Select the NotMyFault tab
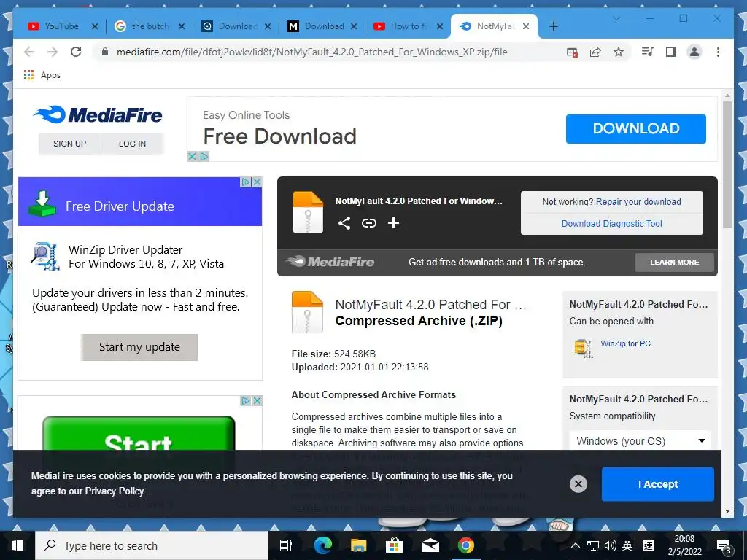 495,26
